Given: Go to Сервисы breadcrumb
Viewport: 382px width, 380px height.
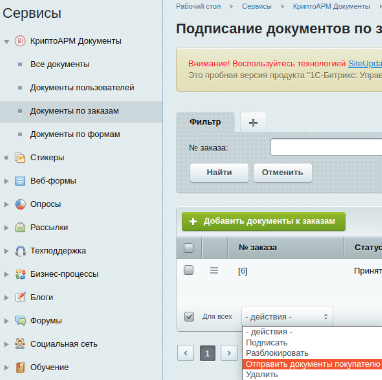Looking at the screenshot, I should pos(256,7).
